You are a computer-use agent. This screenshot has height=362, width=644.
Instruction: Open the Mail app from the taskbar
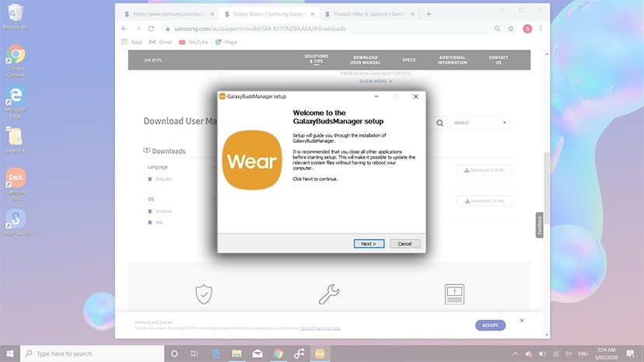click(x=257, y=353)
